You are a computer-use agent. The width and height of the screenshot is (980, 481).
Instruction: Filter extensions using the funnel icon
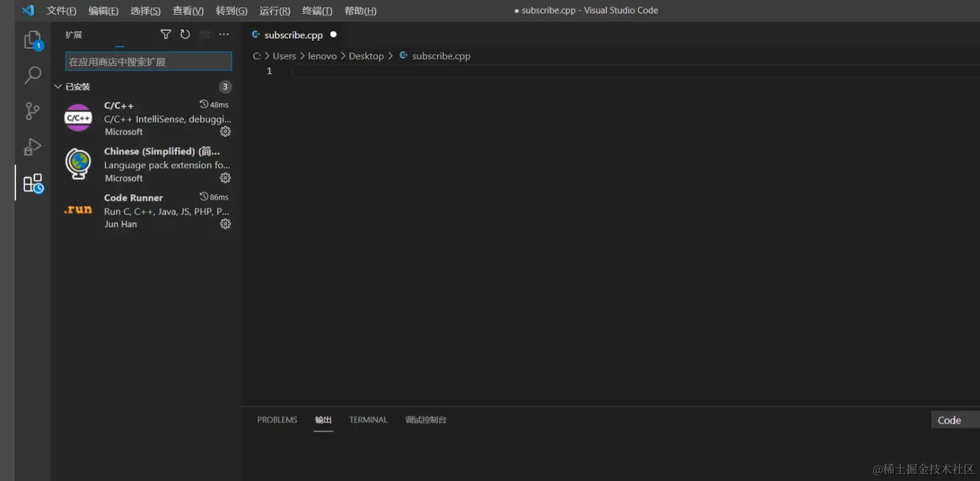pyautogui.click(x=165, y=34)
